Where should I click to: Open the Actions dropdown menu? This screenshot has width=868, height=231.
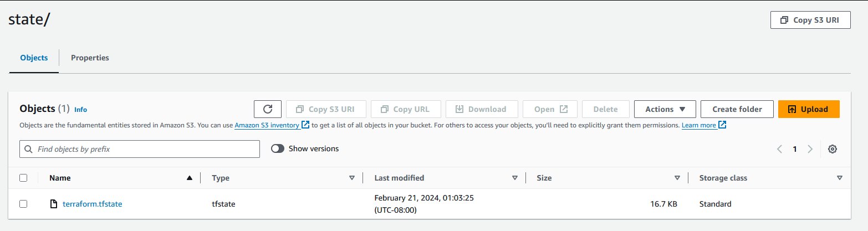point(665,109)
